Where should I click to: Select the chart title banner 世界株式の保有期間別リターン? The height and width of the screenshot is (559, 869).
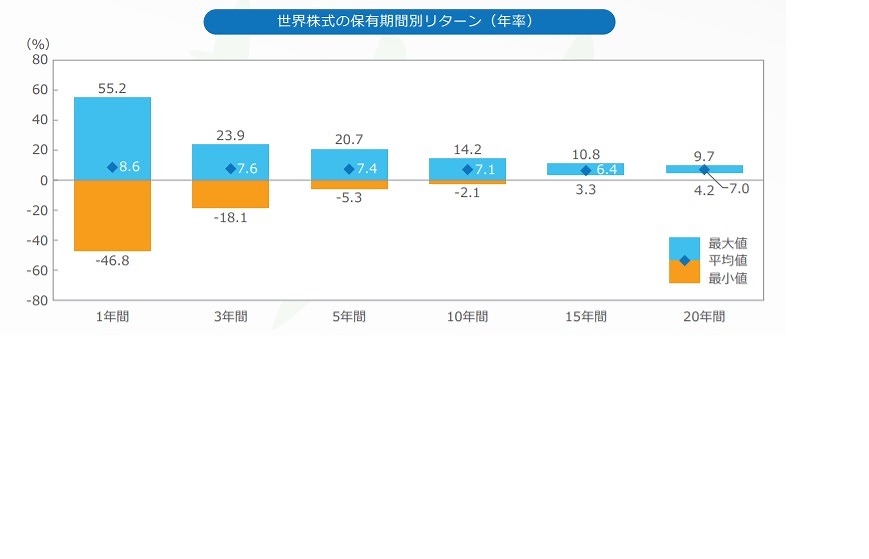point(409,21)
